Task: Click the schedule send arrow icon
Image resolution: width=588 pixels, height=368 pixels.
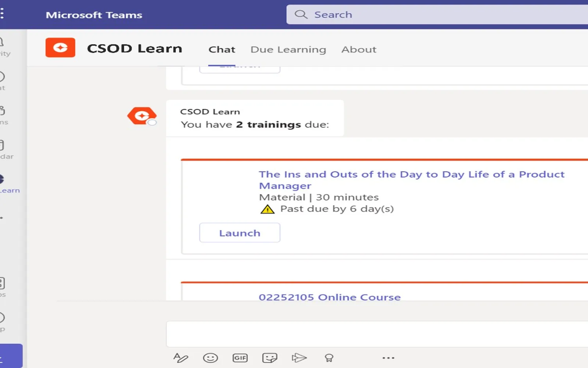Action: [x=299, y=358]
